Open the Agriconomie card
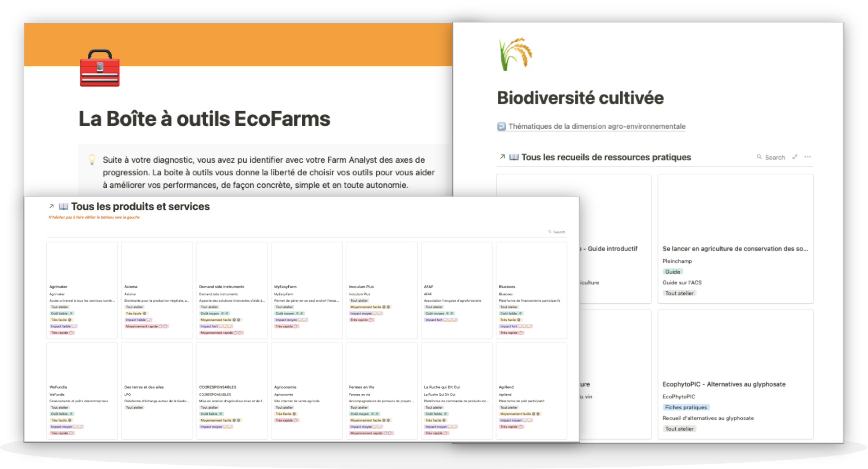The height and width of the screenshot is (469, 868). tap(307, 391)
